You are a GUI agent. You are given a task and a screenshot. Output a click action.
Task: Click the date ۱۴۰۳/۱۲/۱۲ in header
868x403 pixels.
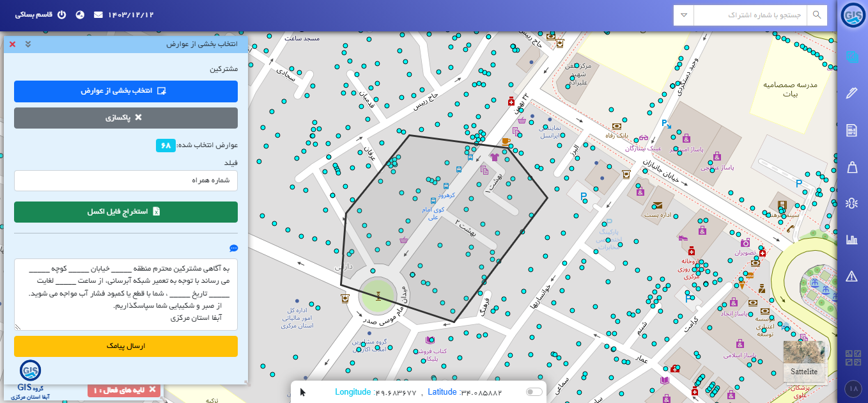(x=131, y=15)
